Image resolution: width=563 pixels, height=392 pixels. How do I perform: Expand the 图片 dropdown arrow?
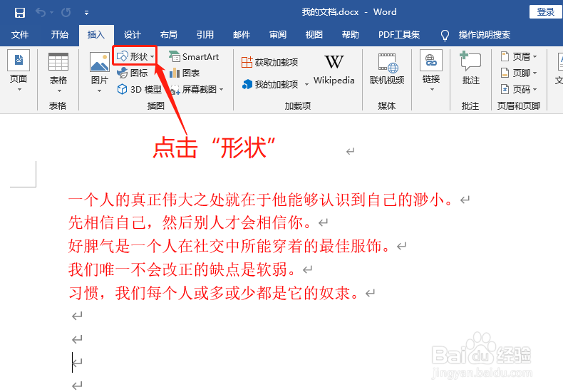100,91
